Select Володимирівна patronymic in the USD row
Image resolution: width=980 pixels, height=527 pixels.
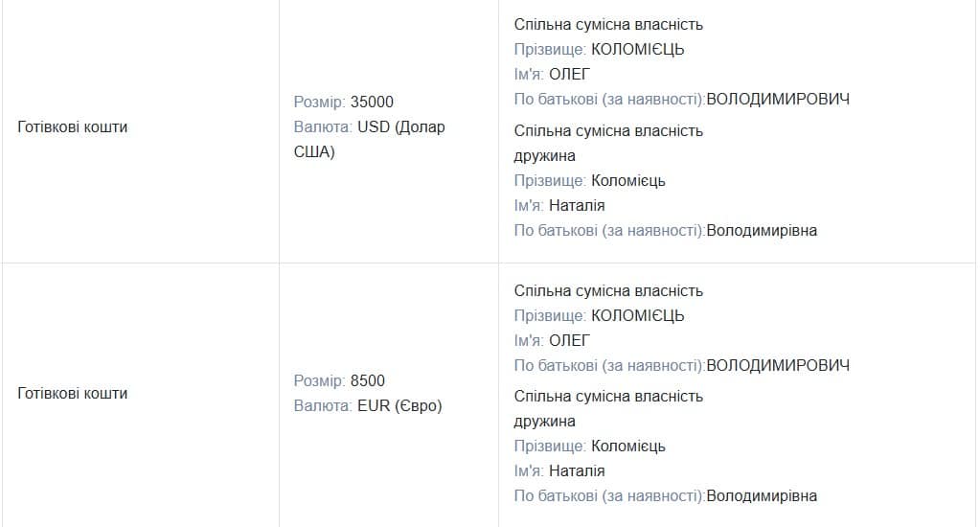pyautogui.click(x=762, y=230)
